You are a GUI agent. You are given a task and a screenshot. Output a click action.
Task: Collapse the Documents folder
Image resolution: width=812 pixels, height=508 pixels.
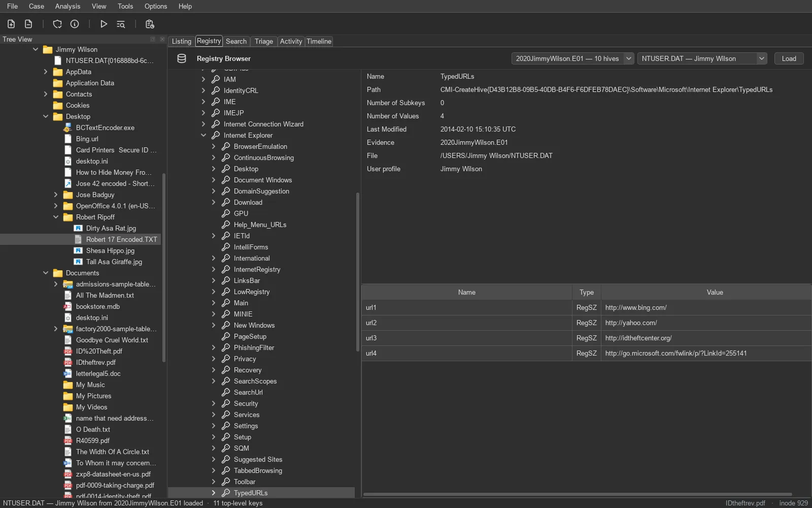tap(46, 273)
